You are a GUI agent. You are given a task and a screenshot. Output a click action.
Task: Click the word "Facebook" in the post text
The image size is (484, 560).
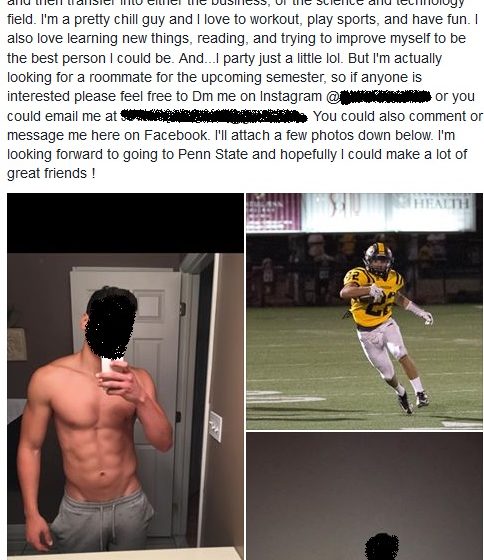(x=175, y=135)
